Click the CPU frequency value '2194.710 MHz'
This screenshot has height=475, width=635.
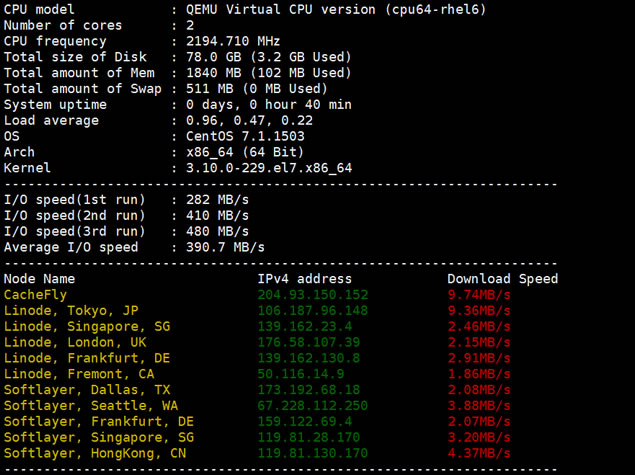click(x=233, y=41)
